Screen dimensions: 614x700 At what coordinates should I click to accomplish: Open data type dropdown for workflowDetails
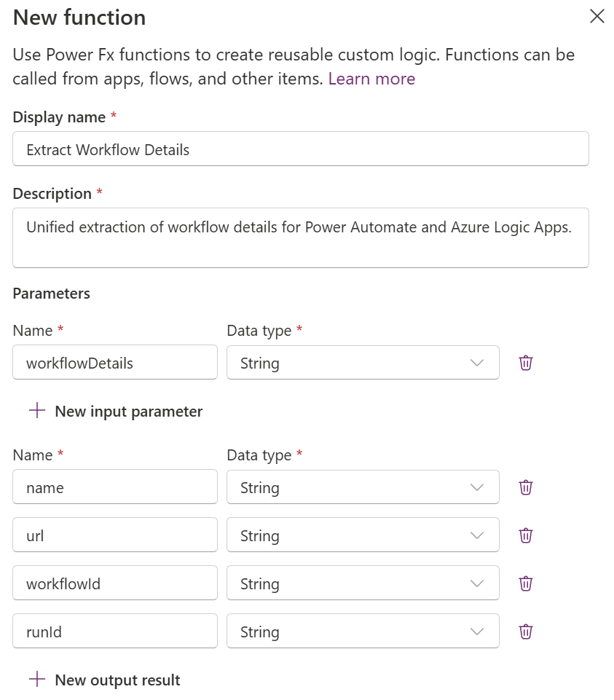pos(363,363)
